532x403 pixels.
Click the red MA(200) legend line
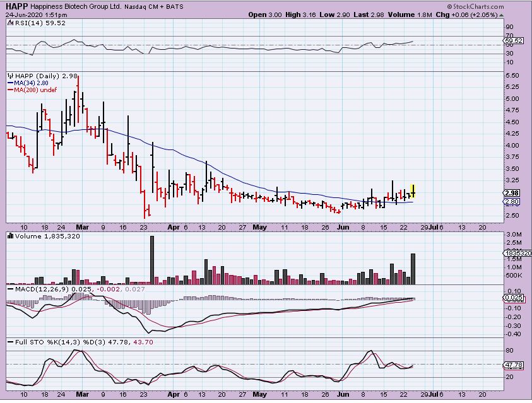10,90
